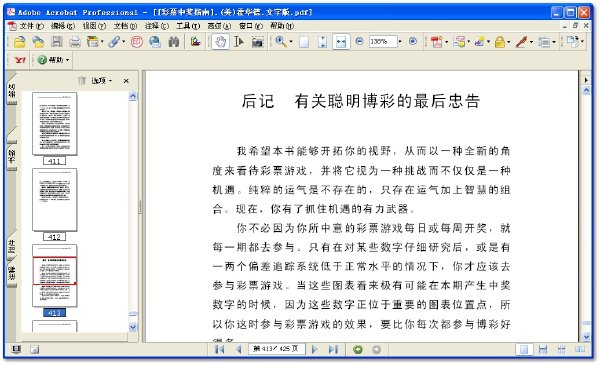Select the Snapshot camera tool
Viewport: 600px width, 365px height.
pyautogui.click(x=258, y=42)
